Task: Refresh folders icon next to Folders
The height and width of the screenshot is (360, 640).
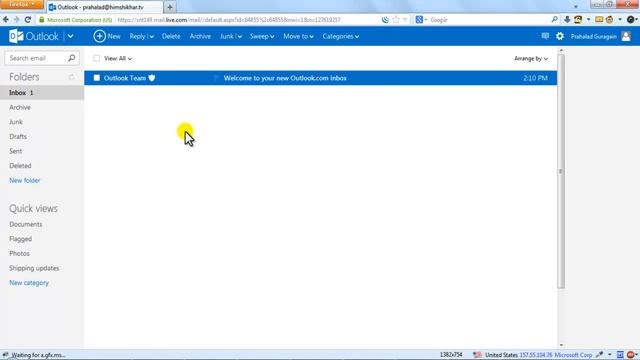Action: point(71,77)
